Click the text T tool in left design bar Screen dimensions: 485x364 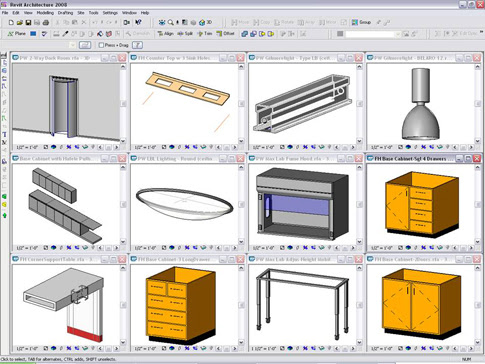coord(5,135)
